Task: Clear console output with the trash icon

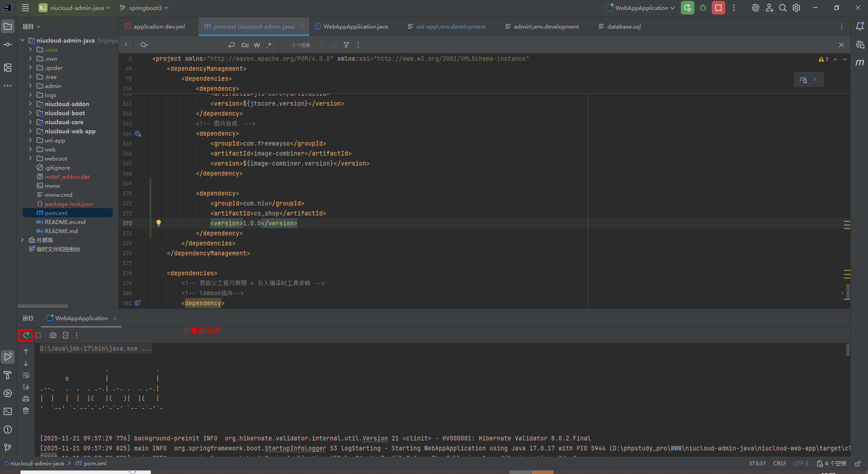Action: pyautogui.click(x=26, y=410)
